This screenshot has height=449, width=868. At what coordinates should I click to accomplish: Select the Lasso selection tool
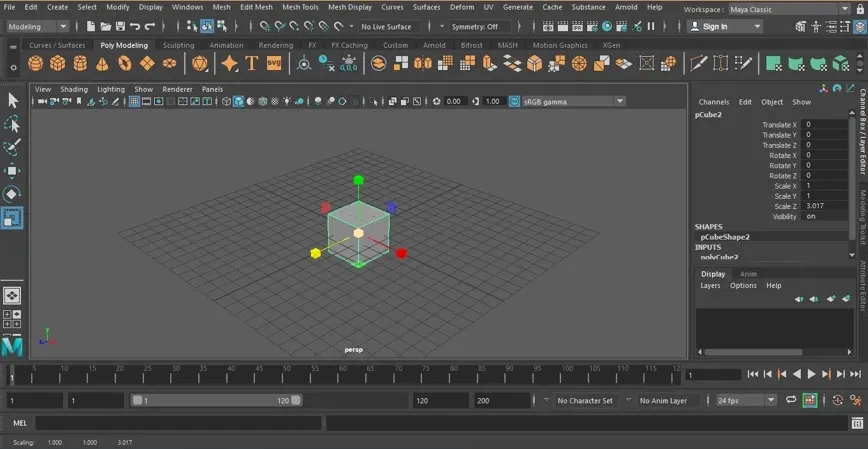coord(12,124)
